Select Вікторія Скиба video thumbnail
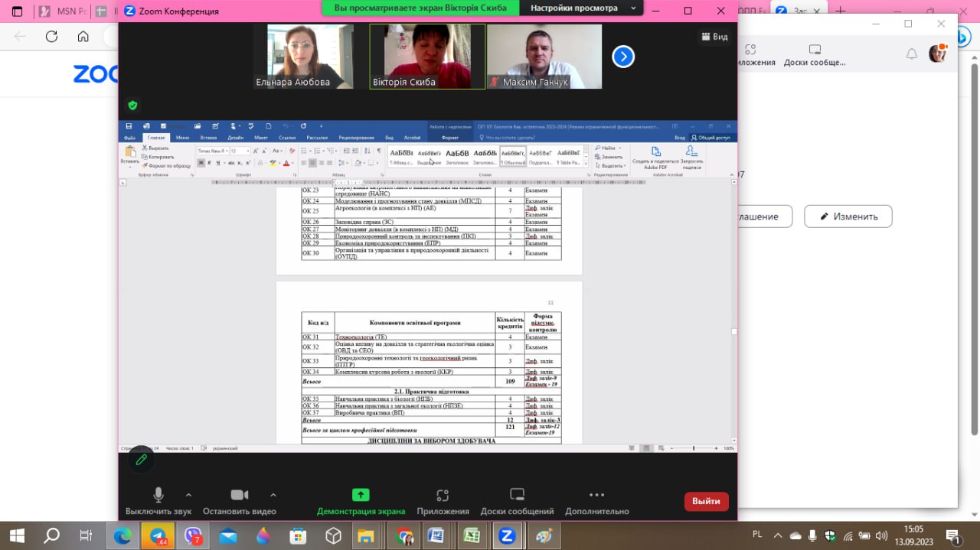This screenshot has height=550, width=980. pos(427,56)
